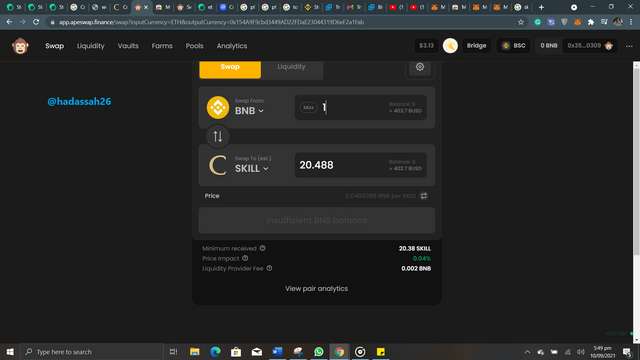Open View pair analytics link
Screen dimensions: 640x360
click(316, 289)
